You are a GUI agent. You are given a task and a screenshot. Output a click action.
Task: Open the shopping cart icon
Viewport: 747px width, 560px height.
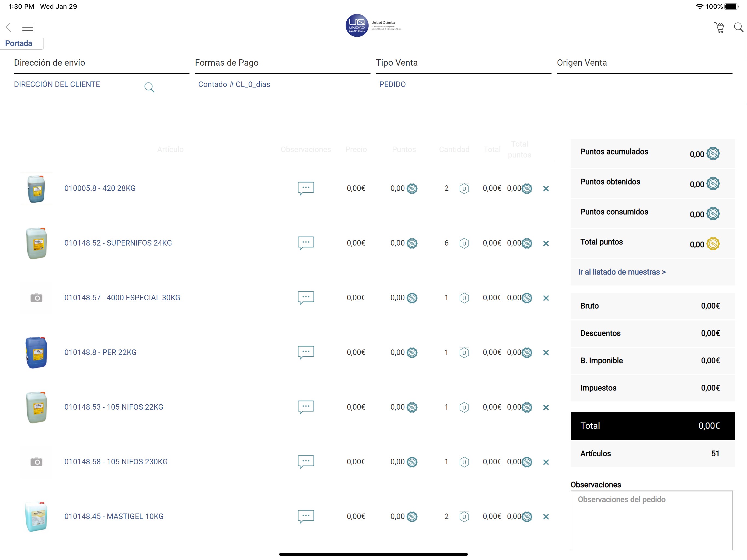719,27
